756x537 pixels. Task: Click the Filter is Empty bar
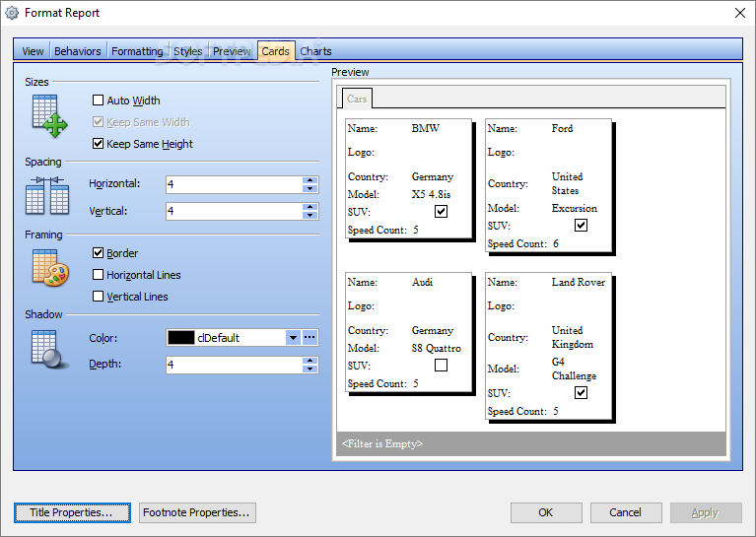pyautogui.click(x=531, y=443)
